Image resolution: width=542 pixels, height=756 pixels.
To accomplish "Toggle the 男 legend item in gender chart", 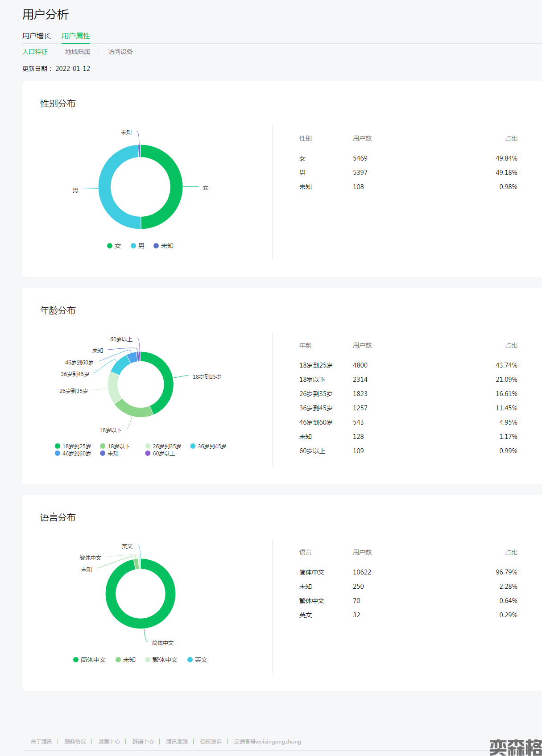I will [138, 246].
